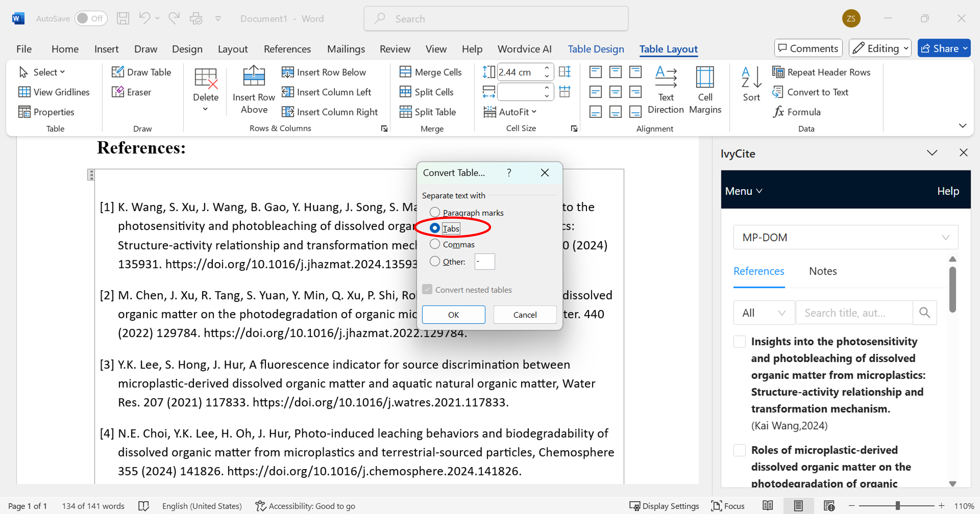Open IvyCite pane options chevron

point(932,153)
